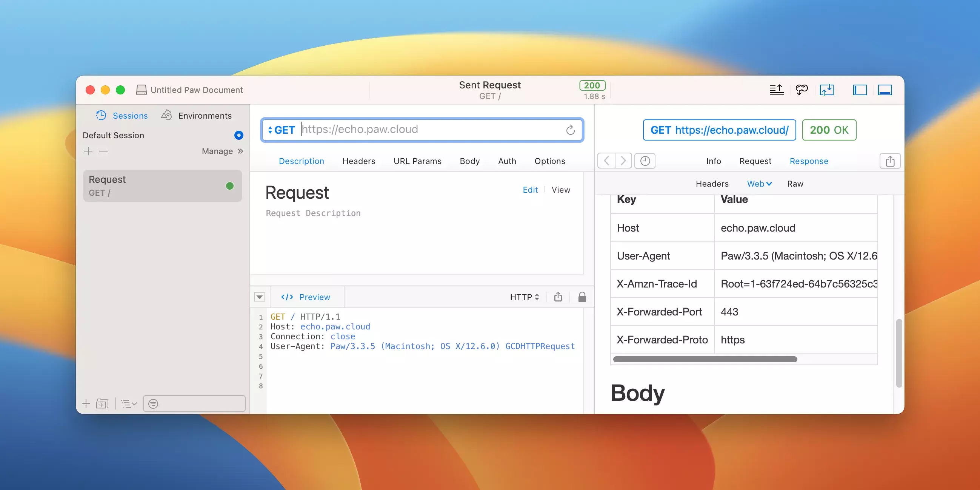Click the share icon beside the HTTP selector
The image size is (980, 490).
click(558, 297)
